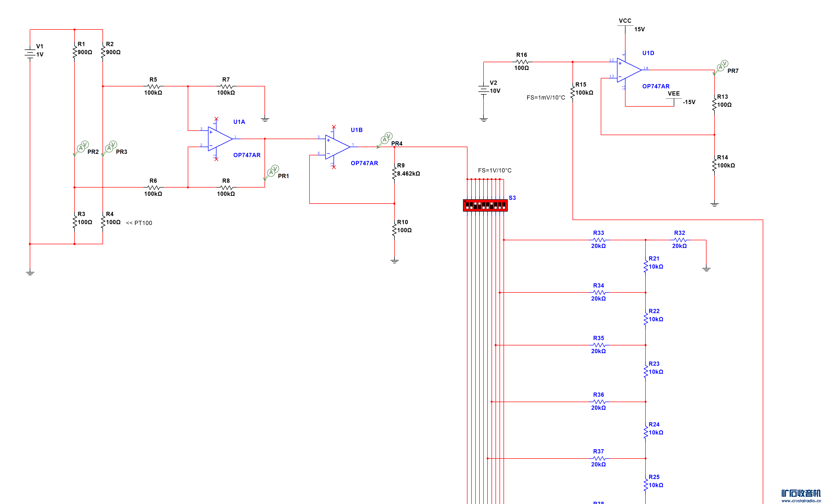Select the R33 20kΩ resistor

[599, 240]
